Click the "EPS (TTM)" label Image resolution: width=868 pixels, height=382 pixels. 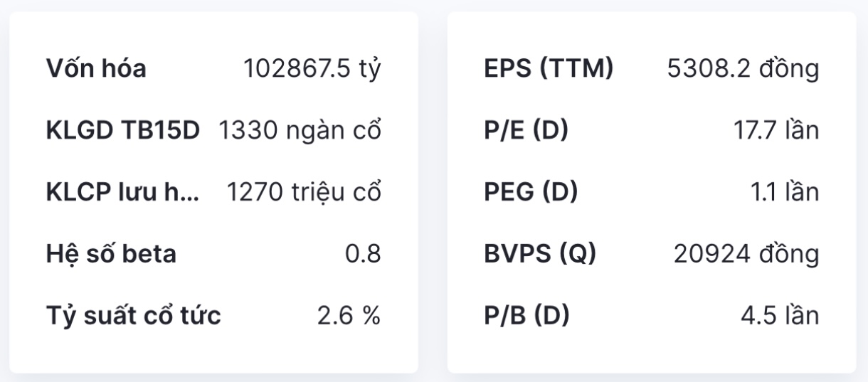point(548,69)
